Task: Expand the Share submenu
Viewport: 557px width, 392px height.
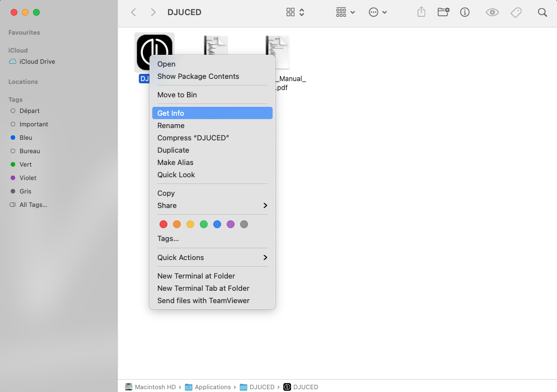Action: pos(212,205)
